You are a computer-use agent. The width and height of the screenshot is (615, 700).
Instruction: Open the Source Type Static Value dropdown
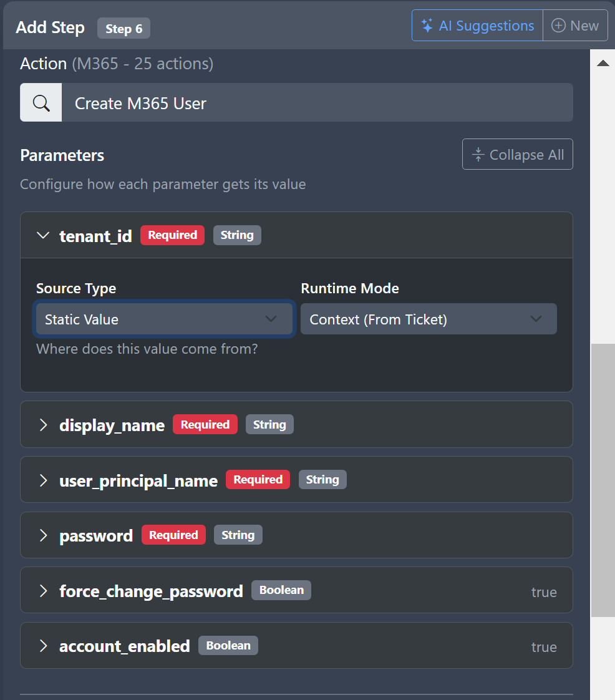coord(164,319)
